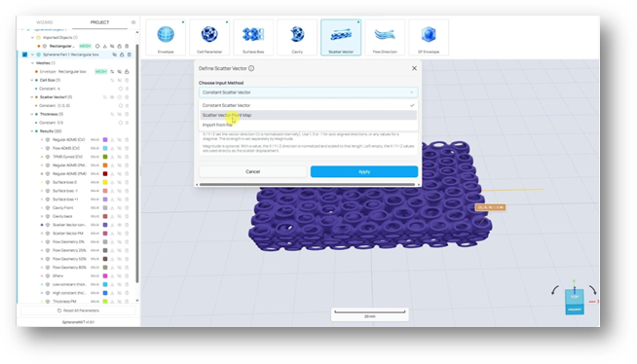Collapse the Thickness group
This screenshot has width=637, height=364.
32,114
